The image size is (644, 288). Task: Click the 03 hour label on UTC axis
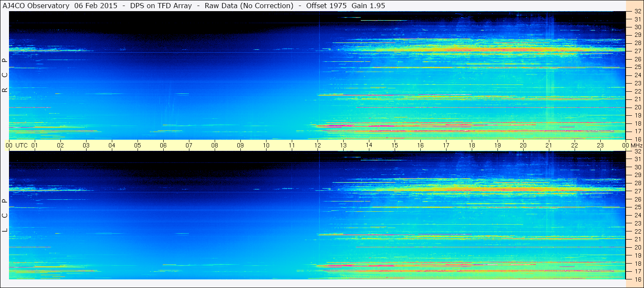pos(86,145)
